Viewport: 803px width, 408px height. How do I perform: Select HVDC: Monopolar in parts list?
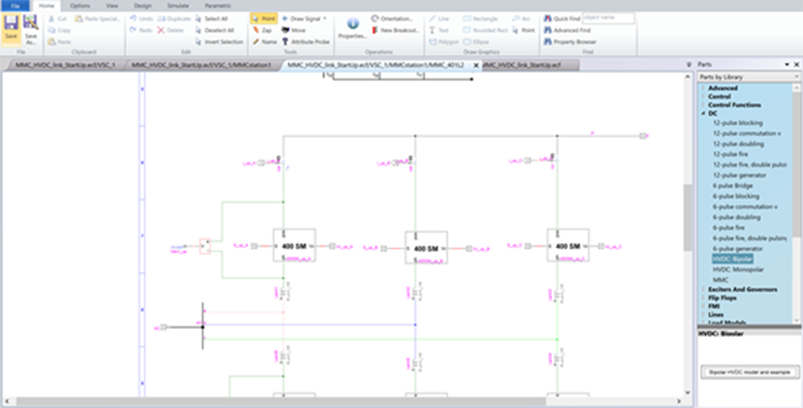coord(739,269)
